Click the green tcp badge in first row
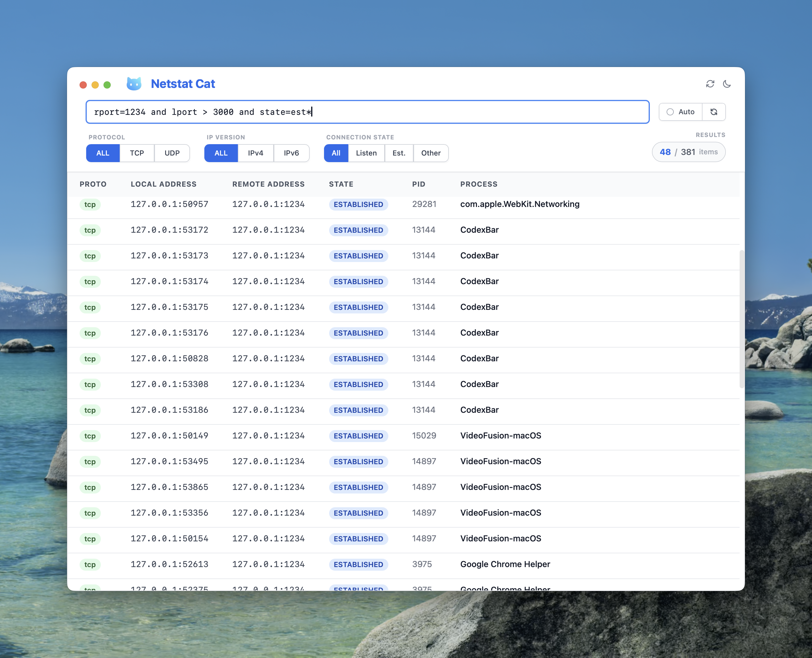This screenshot has height=658, width=812. tap(90, 205)
